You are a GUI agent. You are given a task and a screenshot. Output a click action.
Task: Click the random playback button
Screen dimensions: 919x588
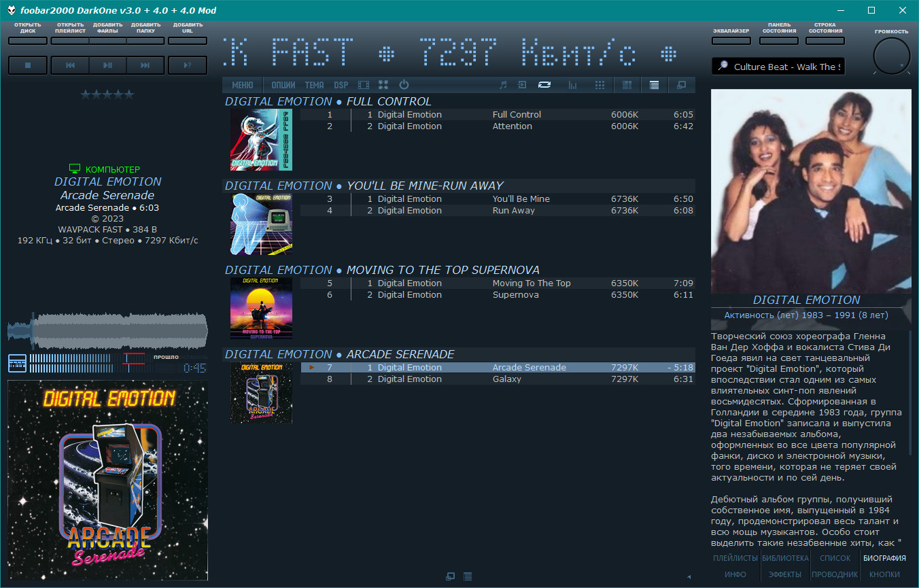[x=188, y=65]
